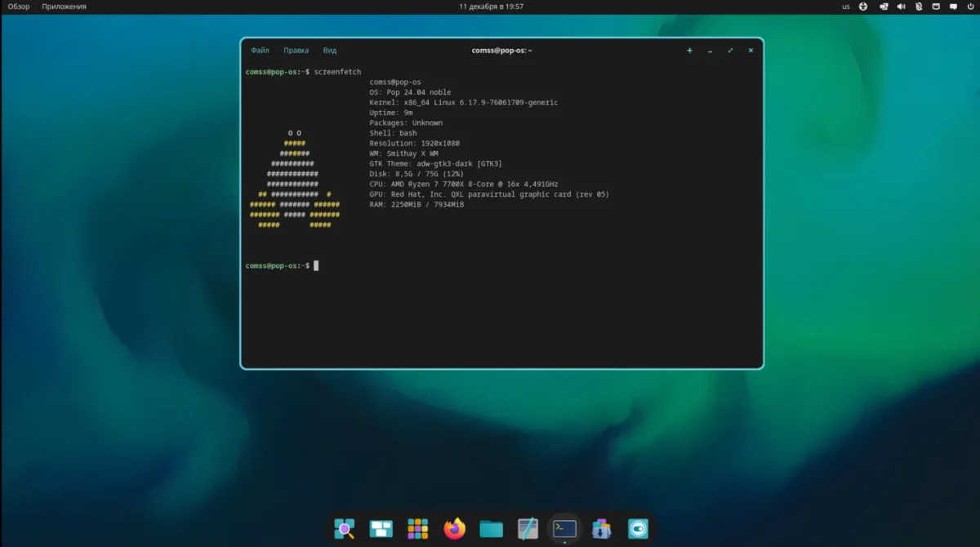Viewport: 980px width, 547px height.
Task: Open the window tiling icon in the dock
Action: point(381,528)
